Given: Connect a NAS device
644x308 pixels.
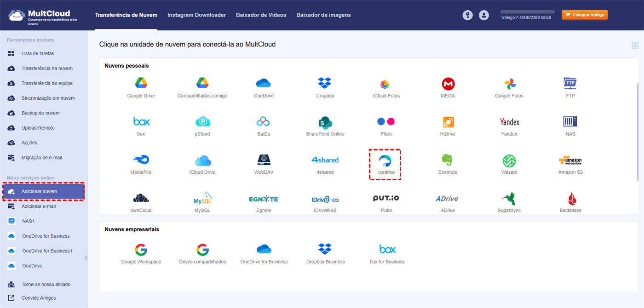Looking at the screenshot, I should point(570,121).
